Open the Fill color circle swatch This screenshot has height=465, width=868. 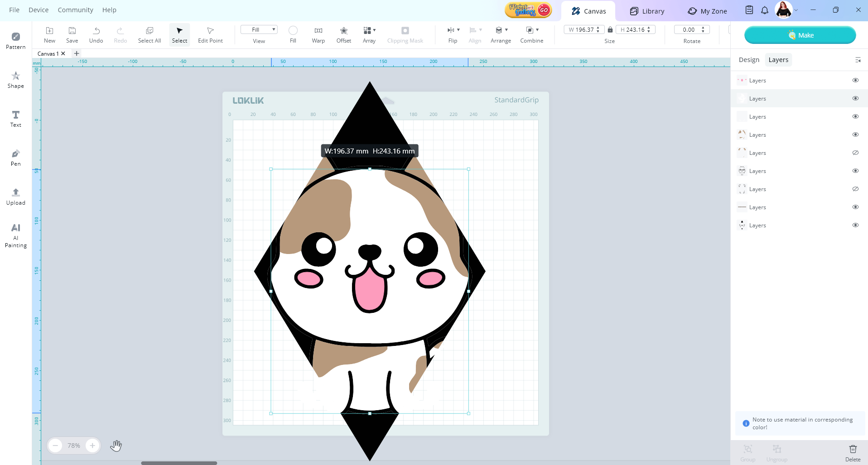[293, 30]
